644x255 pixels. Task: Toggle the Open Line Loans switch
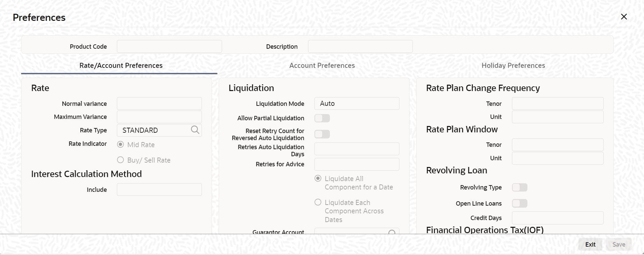519,204
